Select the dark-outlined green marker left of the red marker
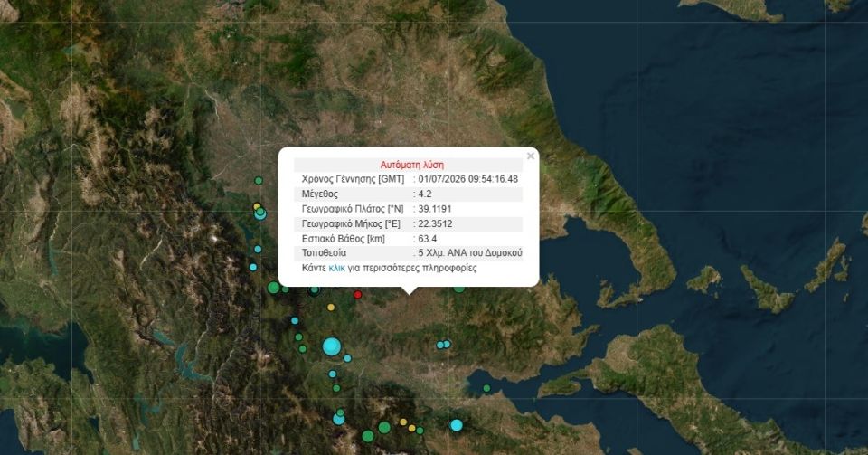This screenshot has height=455, width=868. pos(314,289)
